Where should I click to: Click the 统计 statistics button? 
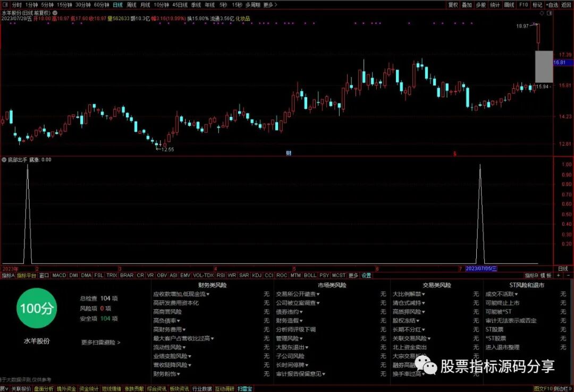point(495,5)
